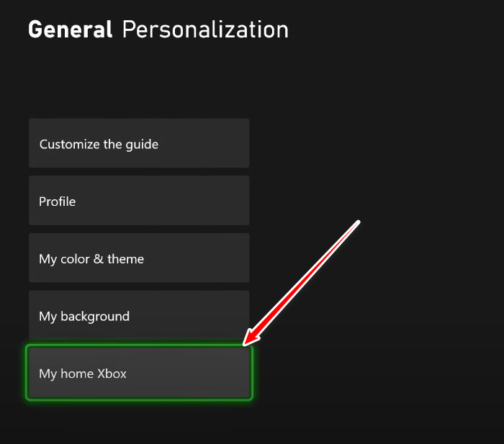Screen dimensions: 504x444
Task: Change console color and theme
Action: click(x=139, y=258)
